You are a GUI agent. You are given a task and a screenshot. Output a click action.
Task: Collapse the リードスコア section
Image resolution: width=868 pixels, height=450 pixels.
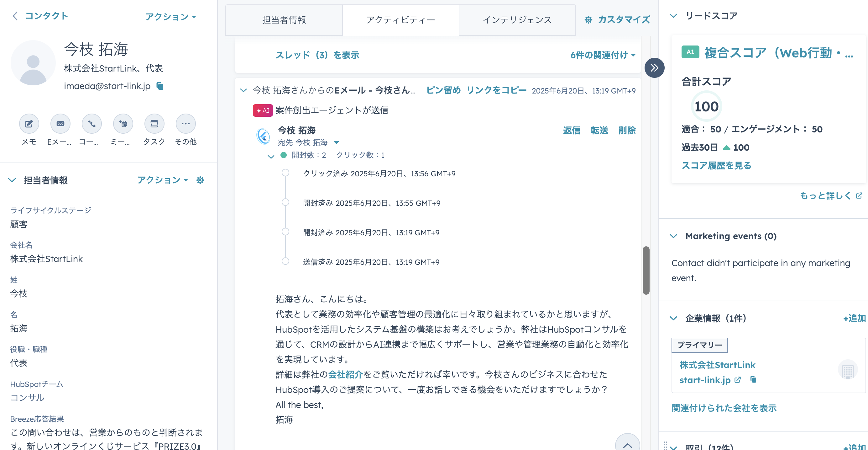pos(673,16)
